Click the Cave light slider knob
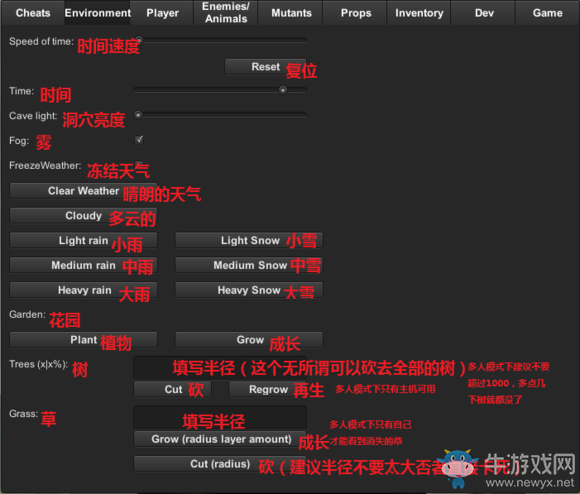The height and width of the screenshot is (494, 580). [x=138, y=115]
